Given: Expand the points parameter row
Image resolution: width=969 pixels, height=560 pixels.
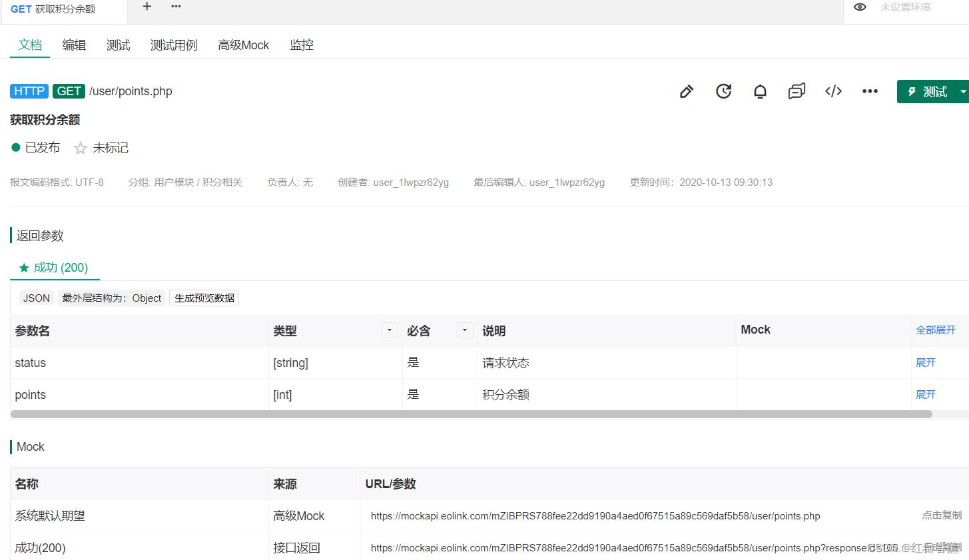Looking at the screenshot, I should pyautogui.click(x=926, y=395).
